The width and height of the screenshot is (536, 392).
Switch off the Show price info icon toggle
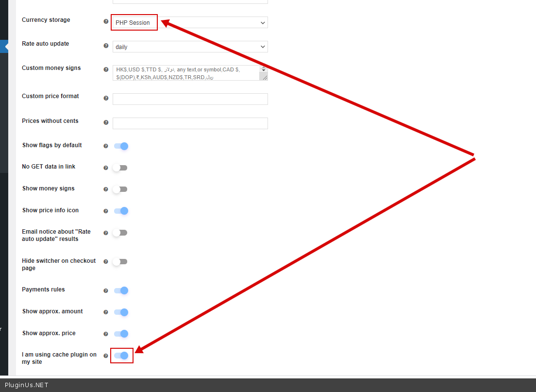coord(120,211)
